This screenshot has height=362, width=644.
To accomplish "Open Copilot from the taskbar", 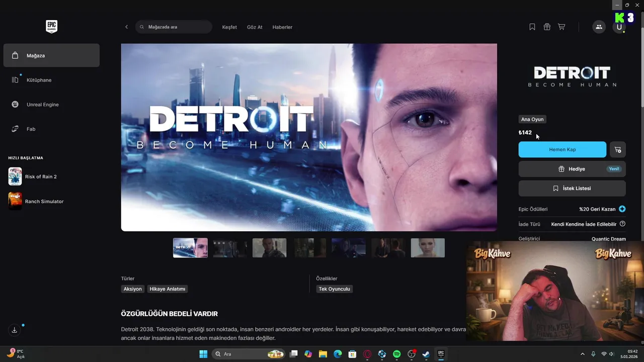I will tap(308, 354).
